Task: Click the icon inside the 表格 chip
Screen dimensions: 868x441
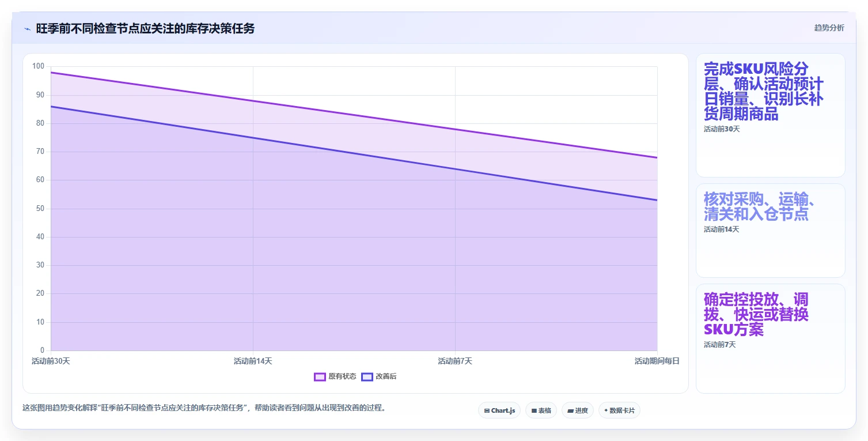Action: point(534,411)
